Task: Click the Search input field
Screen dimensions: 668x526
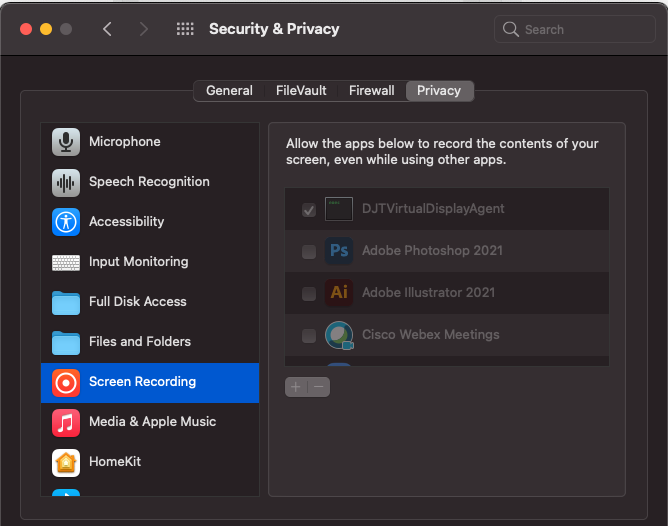Action: 574,29
